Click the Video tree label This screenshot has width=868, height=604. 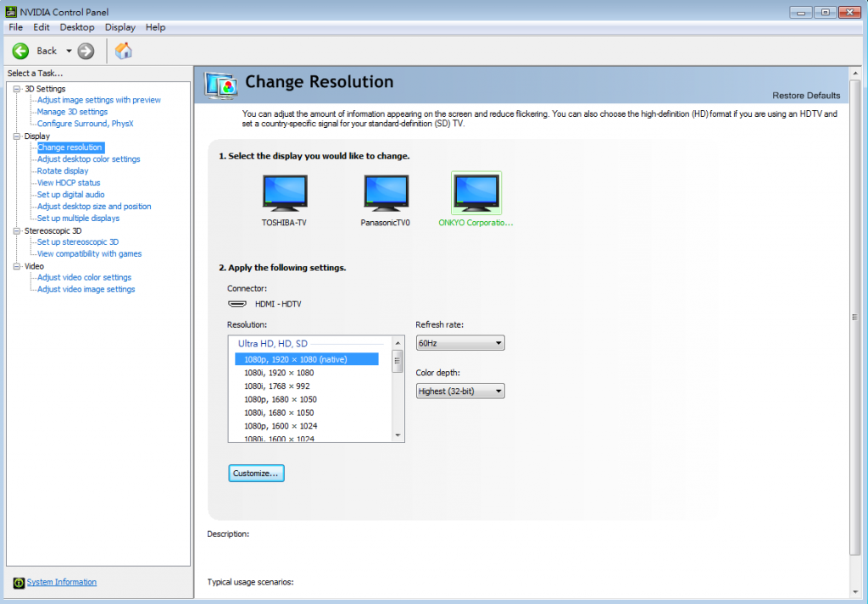(34, 266)
